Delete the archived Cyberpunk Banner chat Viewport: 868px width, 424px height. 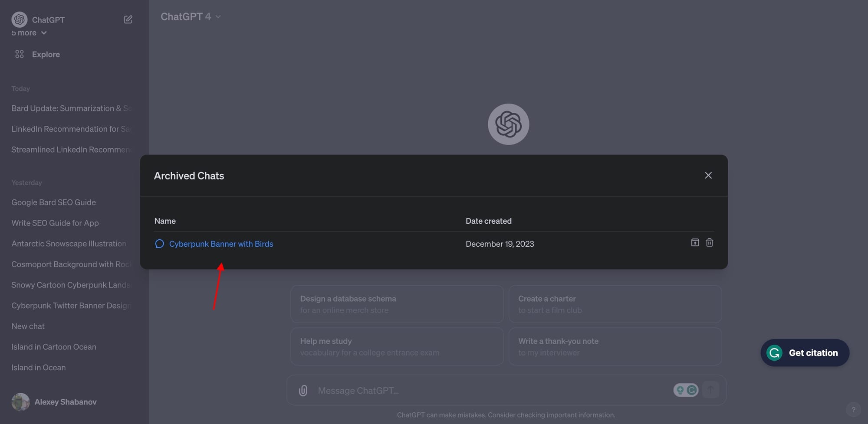(710, 243)
